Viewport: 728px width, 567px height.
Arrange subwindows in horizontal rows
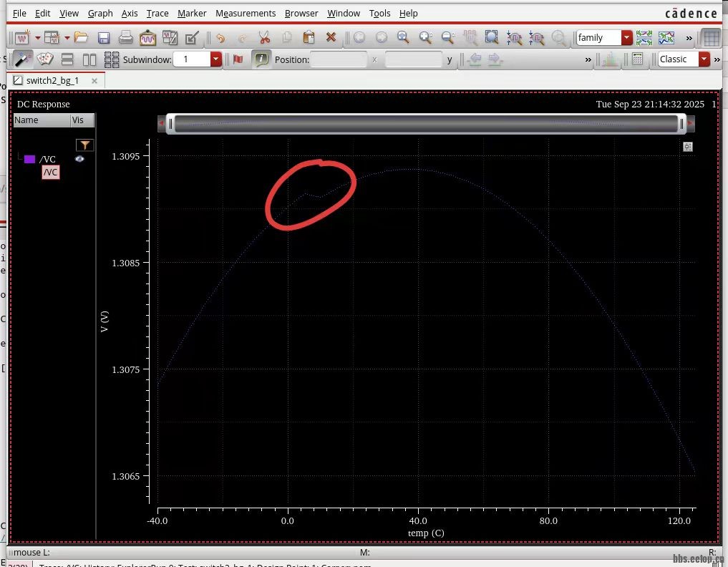click(x=67, y=59)
